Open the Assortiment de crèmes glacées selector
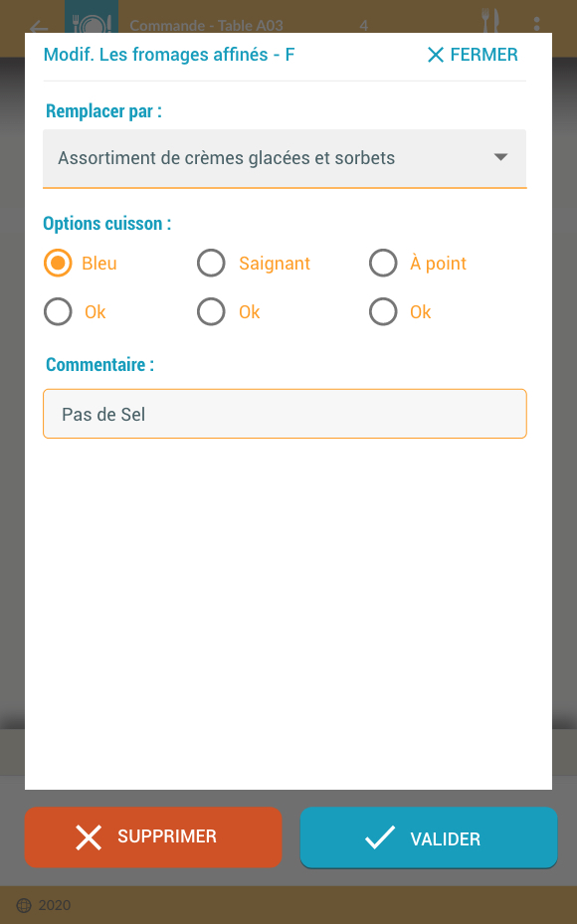The height and width of the screenshot is (924, 577). point(285,158)
